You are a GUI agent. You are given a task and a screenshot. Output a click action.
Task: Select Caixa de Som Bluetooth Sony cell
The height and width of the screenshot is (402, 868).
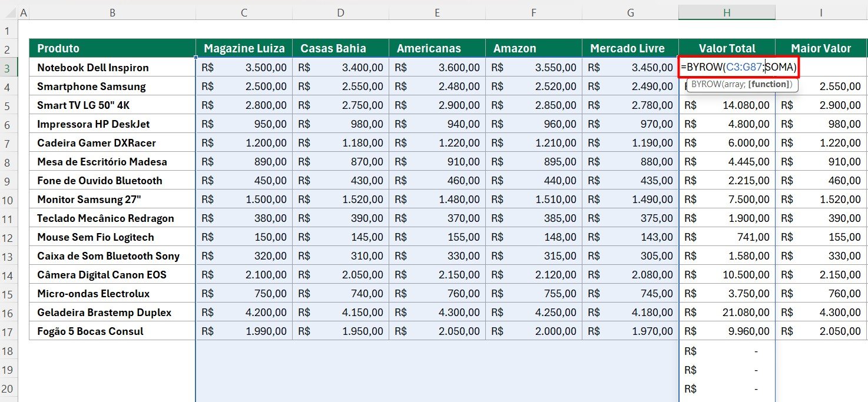click(112, 255)
